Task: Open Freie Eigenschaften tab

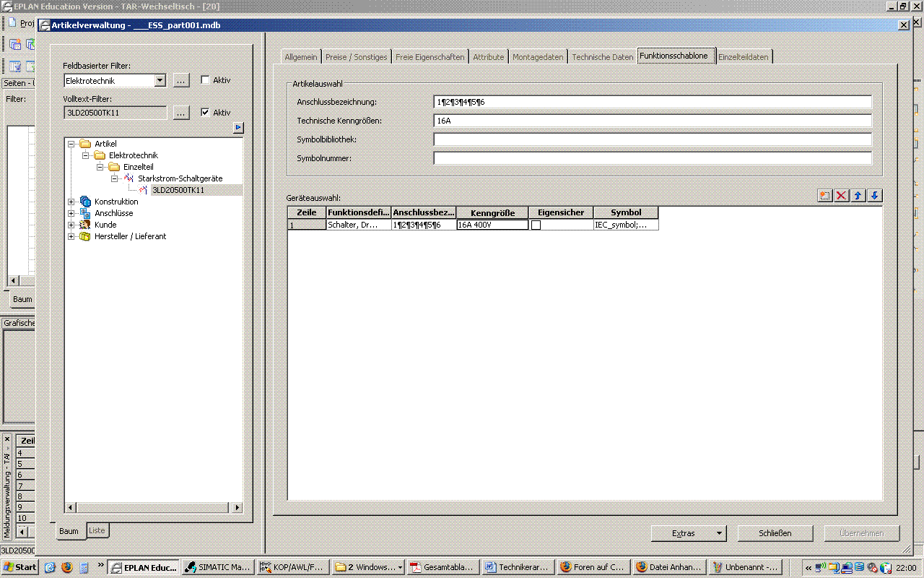Action: pyautogui.click(x=430, y=57)
